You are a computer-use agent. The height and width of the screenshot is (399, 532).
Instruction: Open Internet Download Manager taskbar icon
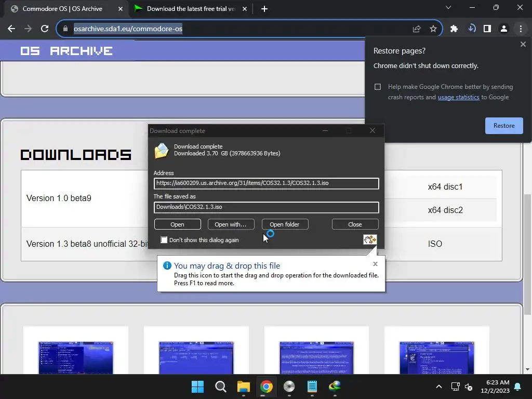(335, 387)
